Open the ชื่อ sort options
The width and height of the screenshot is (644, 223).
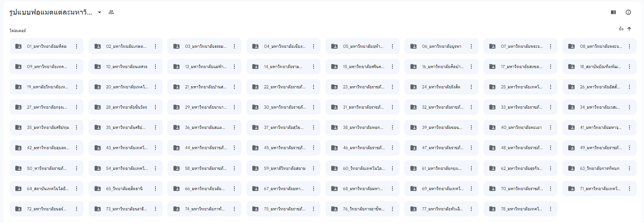[x=621, y=29]
